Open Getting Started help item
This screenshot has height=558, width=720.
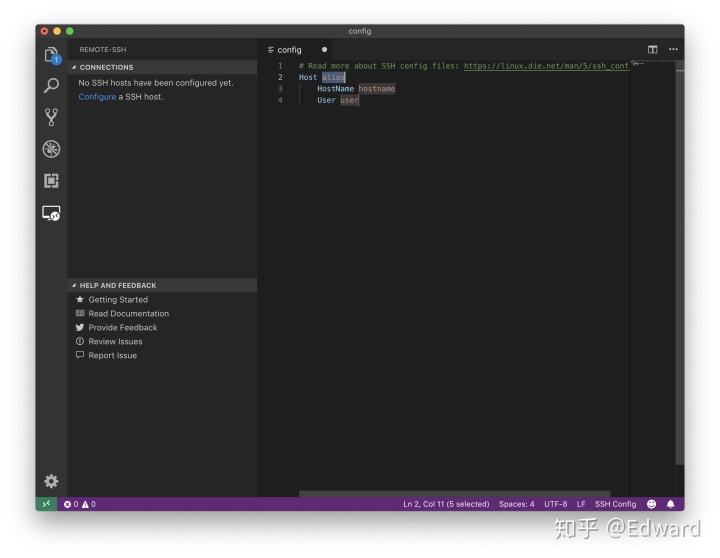[x=118, y=299]
